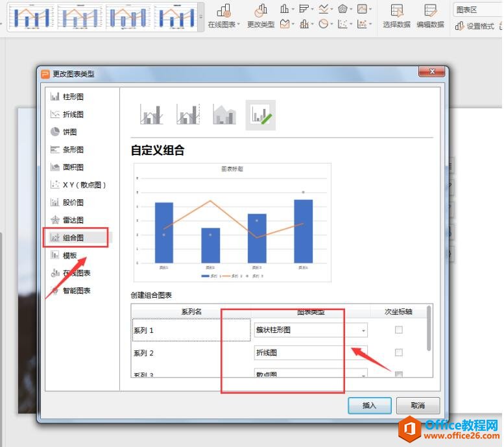Select the bar chart ribbon icon
This screenshot has height=447, width=504.
tap(304, 8)
